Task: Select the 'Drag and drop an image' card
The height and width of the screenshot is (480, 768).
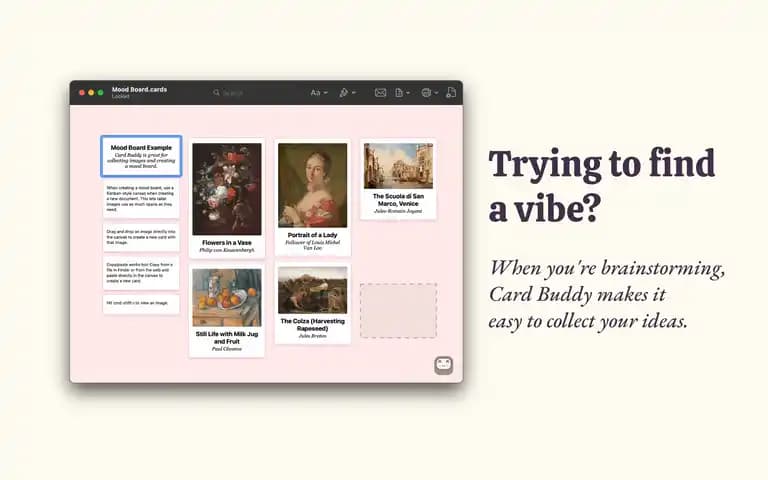Action: point(141,237)
